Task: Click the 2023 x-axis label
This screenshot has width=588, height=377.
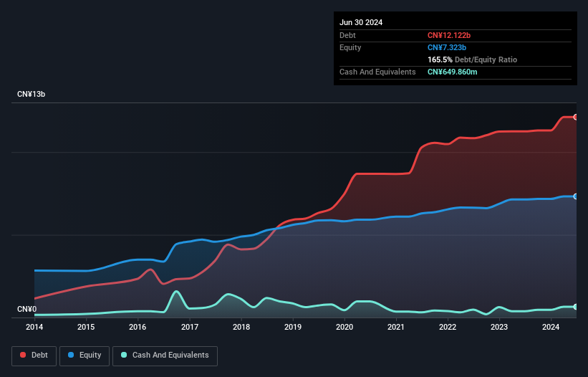Action: tap(499, 327)
